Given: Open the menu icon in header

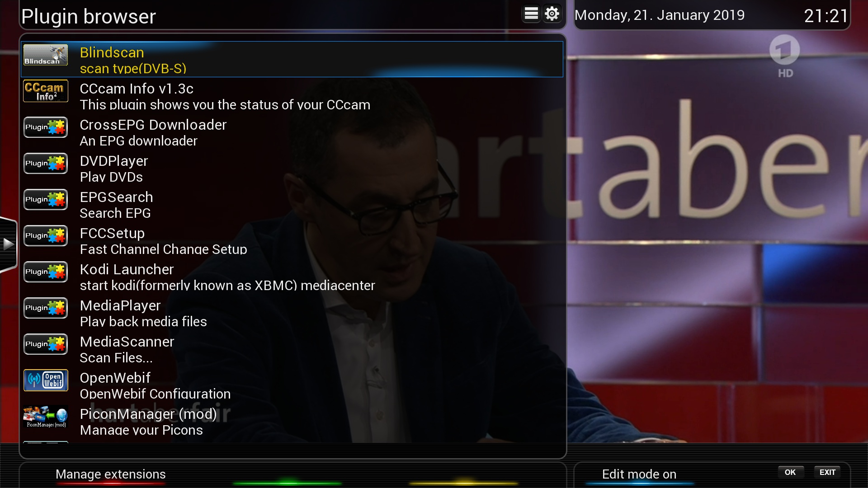Looking at the screenshot, I should click(x=531, y=14).
